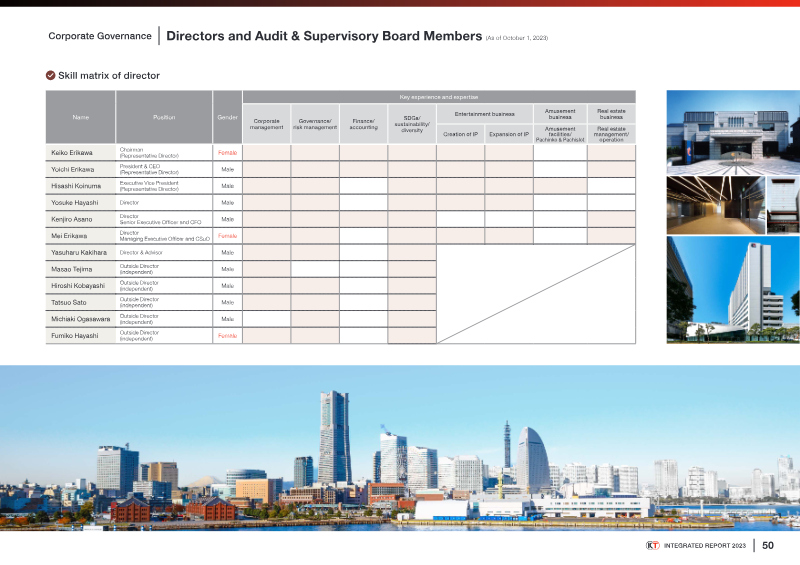Click the KT logo in the footer
The width and height of the screenshot is (800, 565).
(x=653, y=546)
